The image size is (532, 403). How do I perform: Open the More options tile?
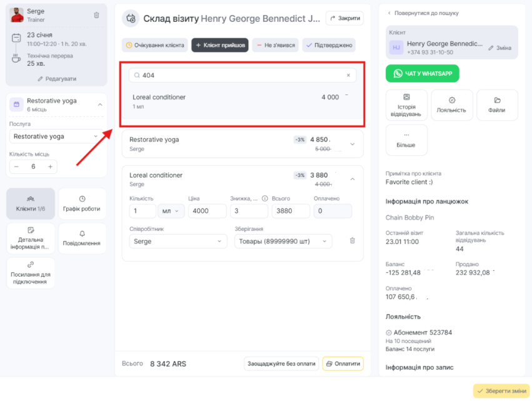pyautogui.click(x=406, y=140)
